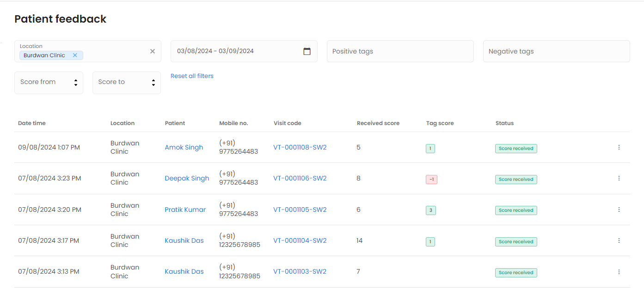Viewport: 644px width, 288px height.
Task: Open actions menu for visit VT-0001104-SW2
Action: (619, 240)
